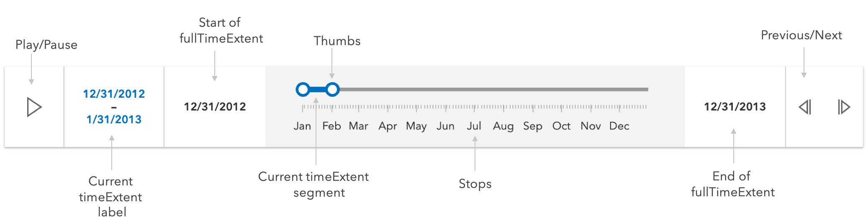Choose the Oct stop label

pos(561,126)
